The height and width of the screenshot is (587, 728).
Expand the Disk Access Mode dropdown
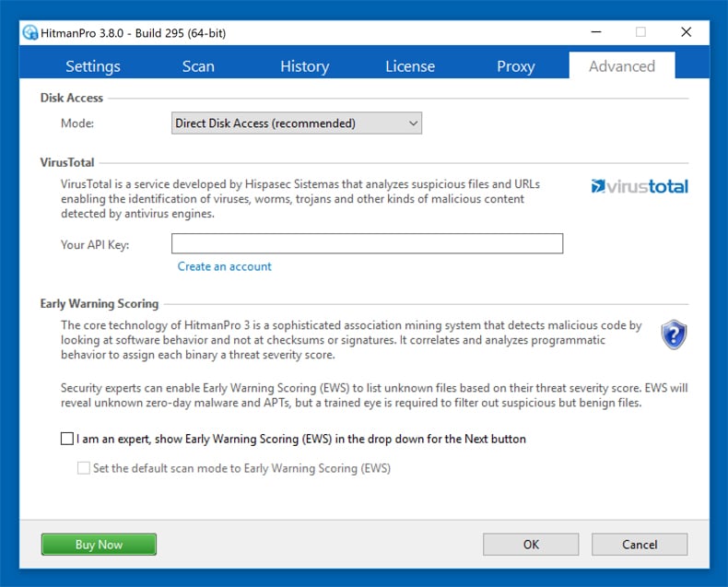coord(297,123)
